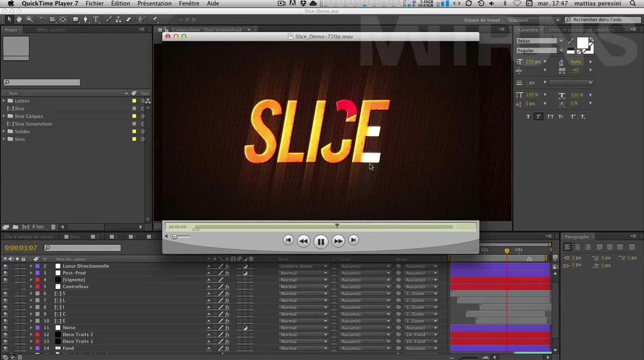Click the eyedropper in Caractère panel
This screenshot has width=644, height=360.
tap(571, 41)
